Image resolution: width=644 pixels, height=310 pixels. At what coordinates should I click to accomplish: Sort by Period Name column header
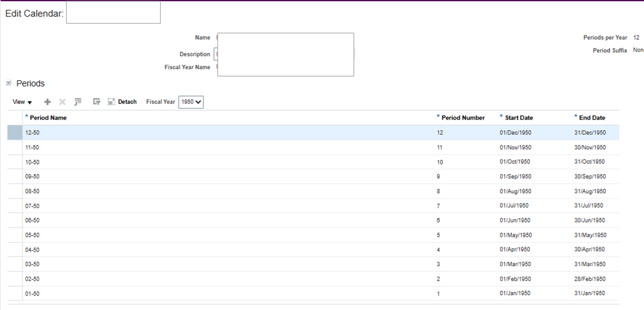coord(48,118)
